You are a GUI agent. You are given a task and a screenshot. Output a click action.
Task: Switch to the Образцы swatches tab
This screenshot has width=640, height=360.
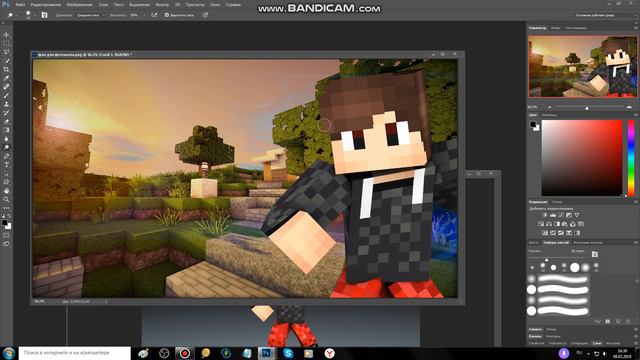pos(549,115)
